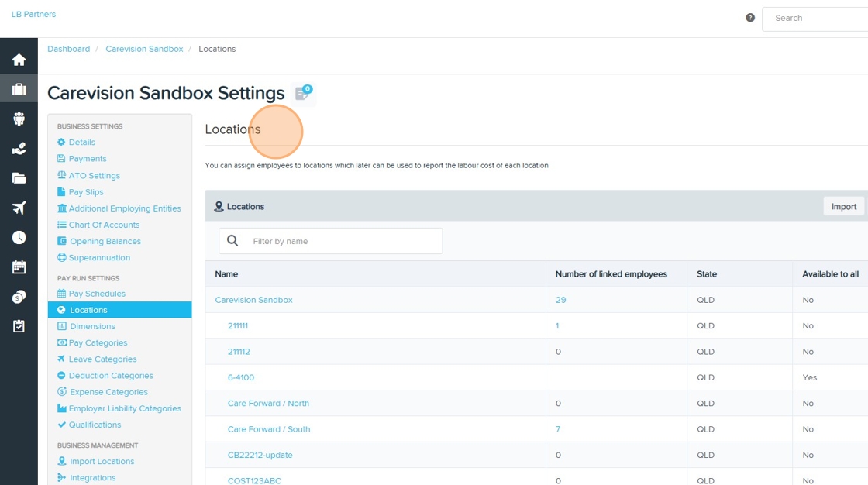Open Import Locations under business management

(x=102, y=461)
